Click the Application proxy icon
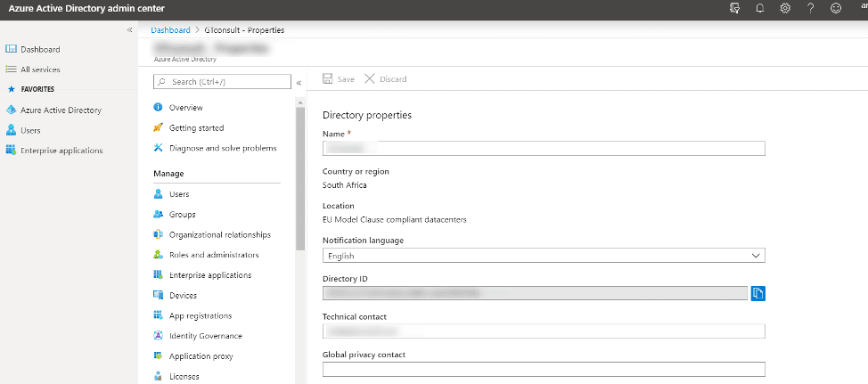The image size is (868, 384). pos(159,356)
